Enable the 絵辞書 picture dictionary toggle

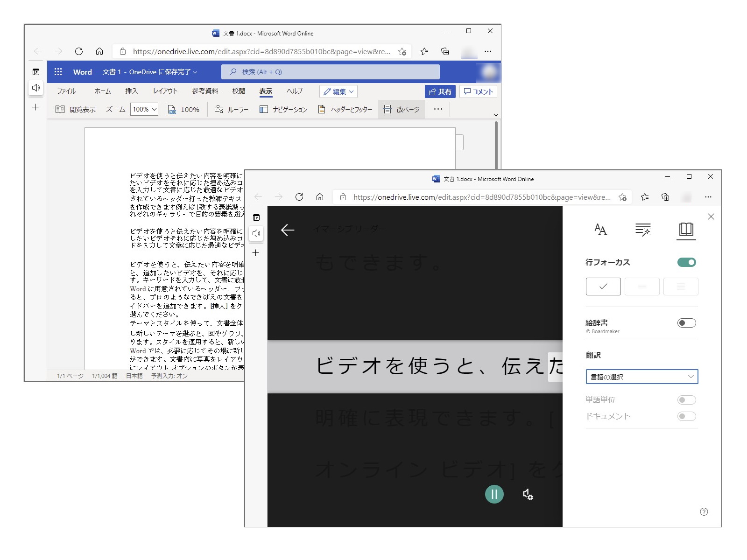pyautogui.click(x=686, y=322)
